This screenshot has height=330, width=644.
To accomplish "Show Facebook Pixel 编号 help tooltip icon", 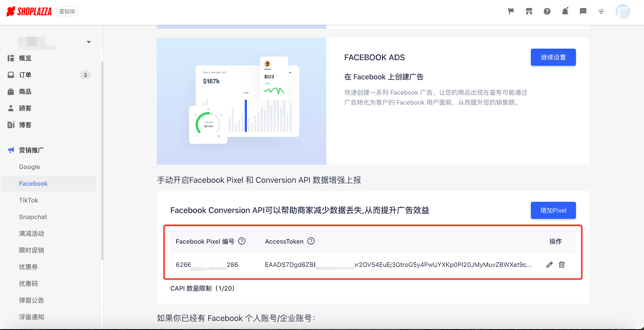I will 242,241.
